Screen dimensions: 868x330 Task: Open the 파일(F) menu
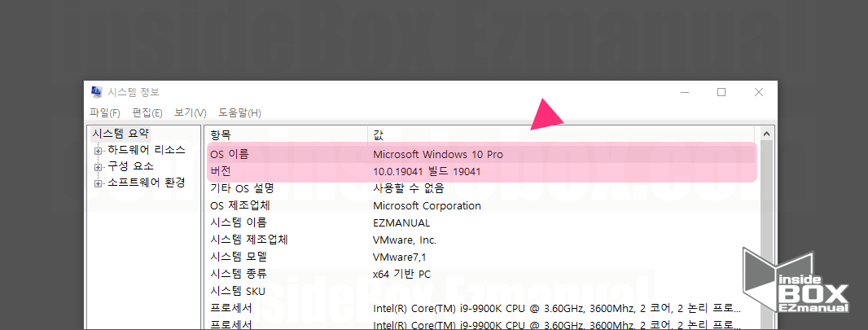click(105, 113)
